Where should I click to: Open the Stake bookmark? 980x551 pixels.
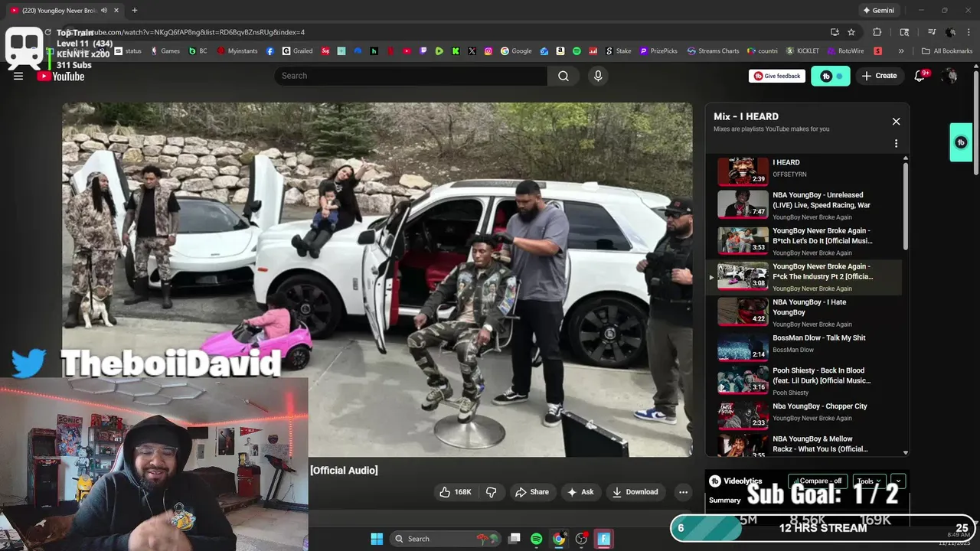(619, 51)
